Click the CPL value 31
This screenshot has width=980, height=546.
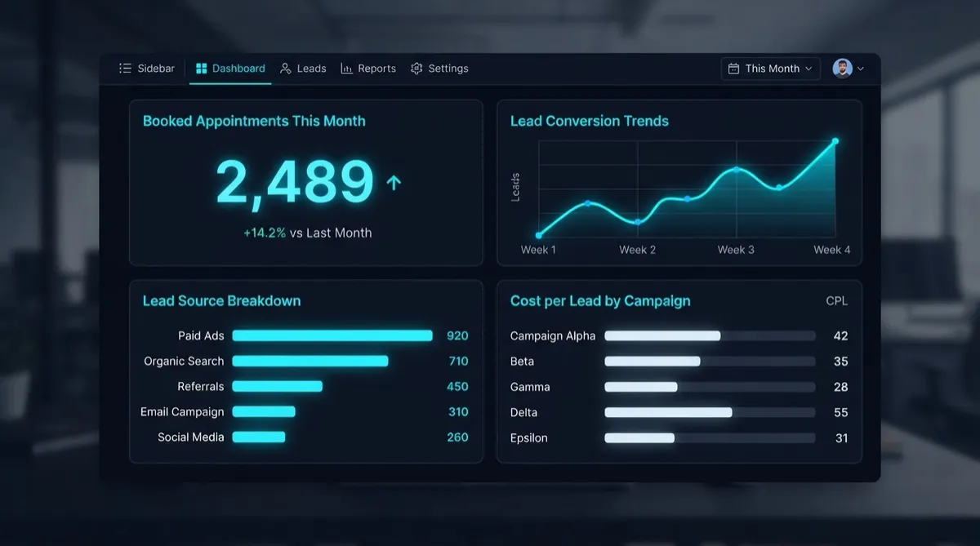tap(841, 437)
